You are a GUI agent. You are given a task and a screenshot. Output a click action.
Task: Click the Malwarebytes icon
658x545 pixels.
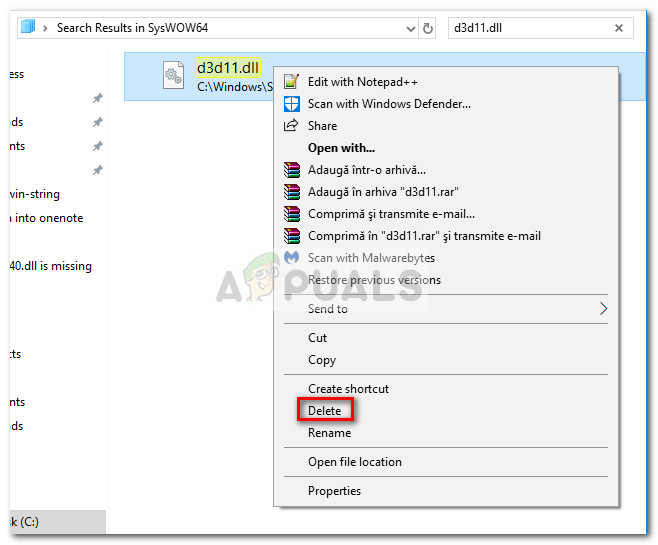292,257
